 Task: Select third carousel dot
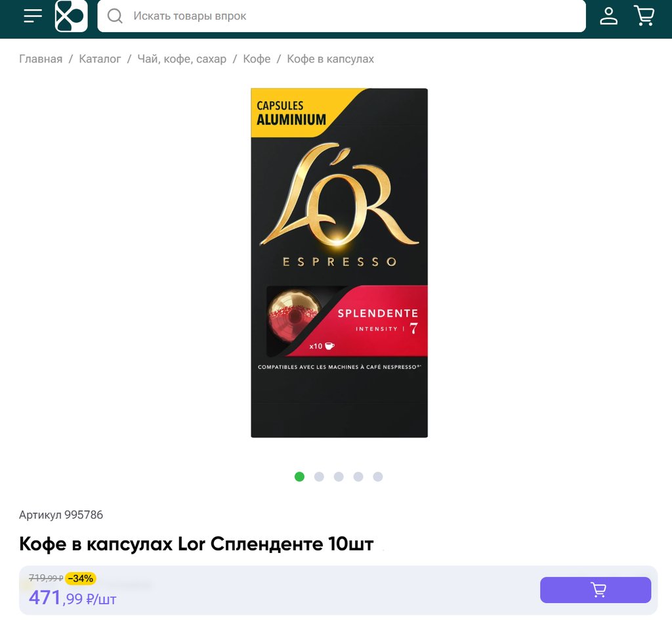coord(339,477)
